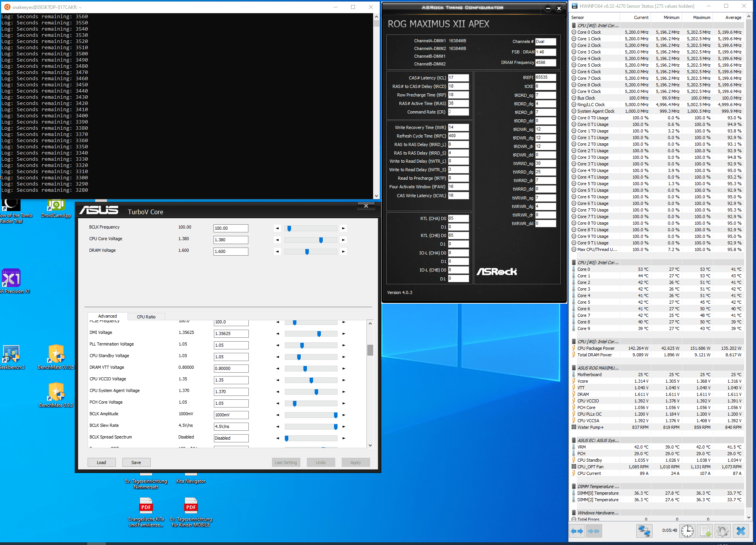
Task: Open HWiNFO sensor settings gear icon
Action: point(722,531)
